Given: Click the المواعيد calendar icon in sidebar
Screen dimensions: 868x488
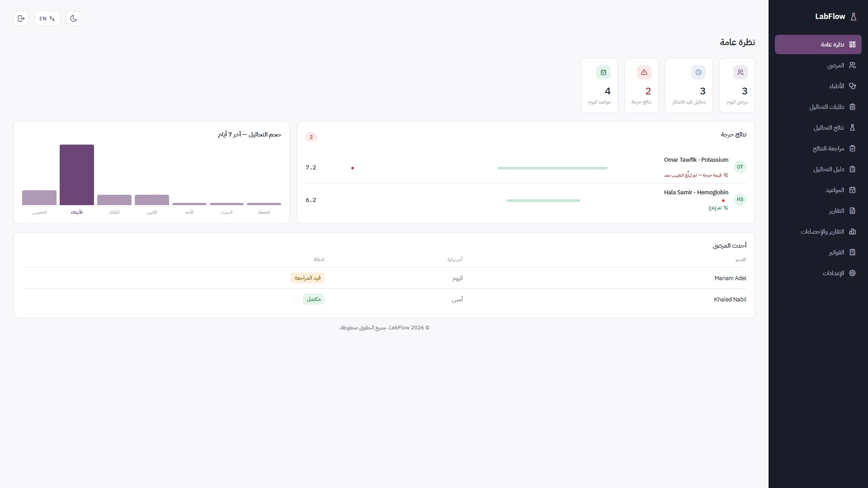Looking at the screenshot, I should coord(852,190).
